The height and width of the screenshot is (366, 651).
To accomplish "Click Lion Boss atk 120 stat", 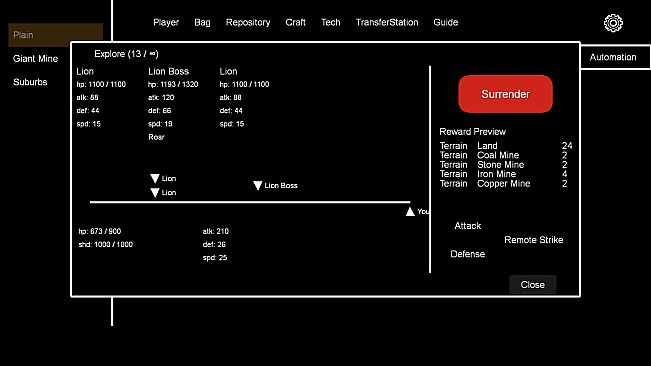I will (161, 98).
